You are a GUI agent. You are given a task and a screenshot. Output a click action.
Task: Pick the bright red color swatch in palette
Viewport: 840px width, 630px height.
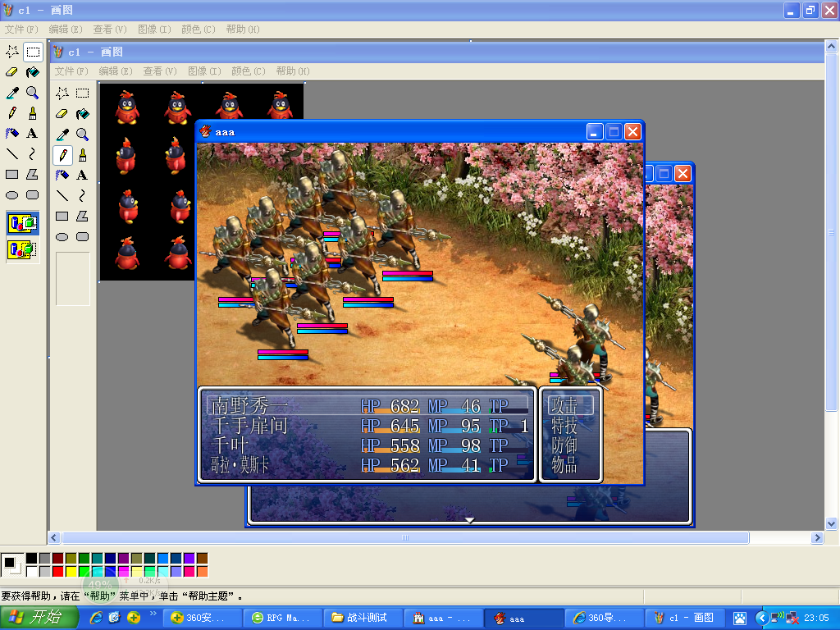pos(58,571)
